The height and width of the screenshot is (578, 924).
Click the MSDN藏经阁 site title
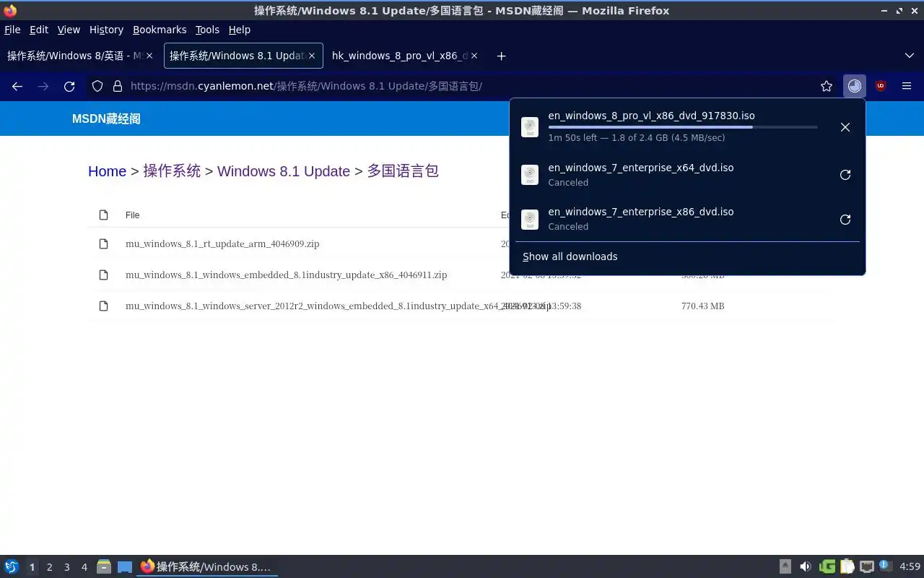pos(106,119)
